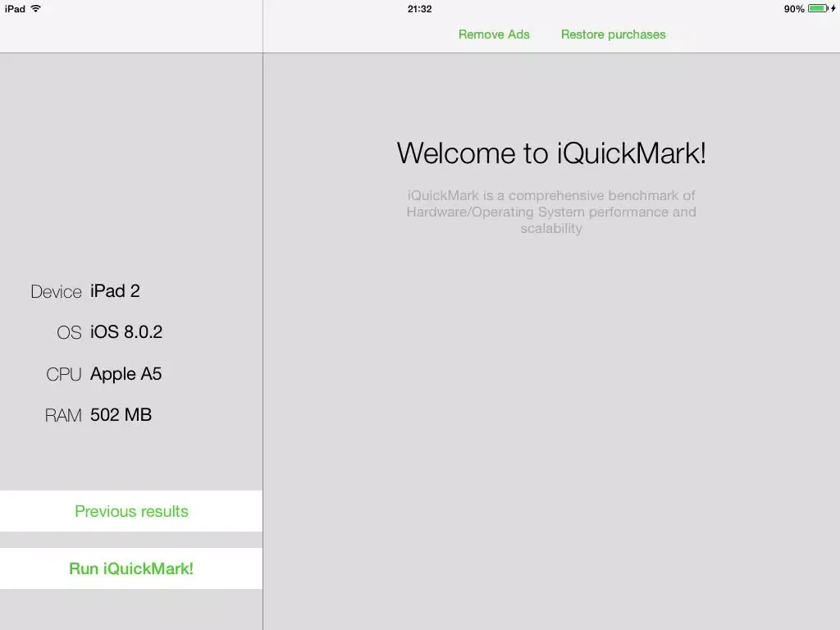840x630 pixels.
Task: Select the 'RAM' label
Action: [63, 415]
